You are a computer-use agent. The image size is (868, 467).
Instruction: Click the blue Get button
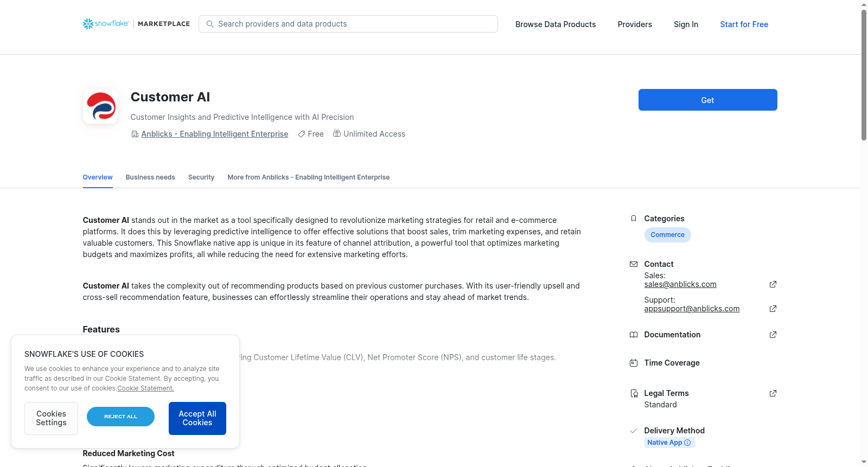(707, 100)
